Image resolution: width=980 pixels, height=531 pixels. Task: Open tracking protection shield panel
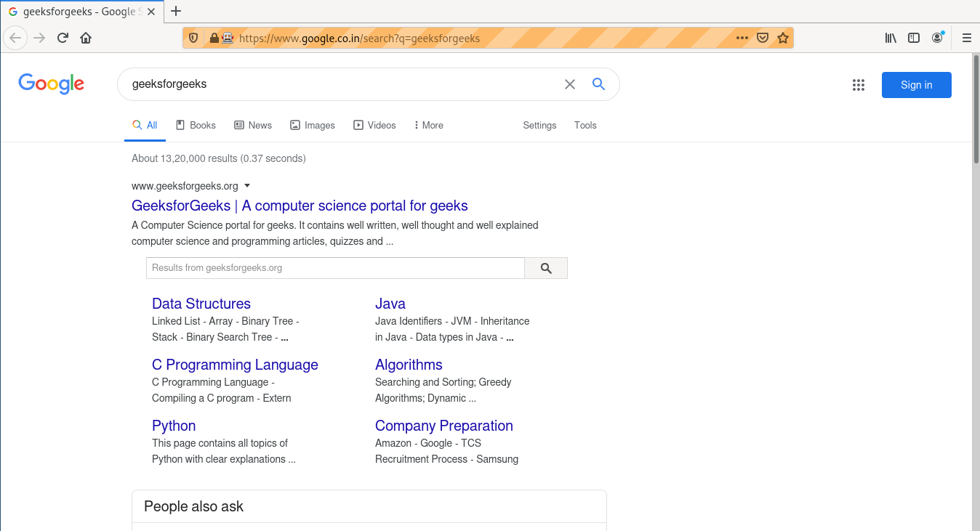click(x=193, y=38)
